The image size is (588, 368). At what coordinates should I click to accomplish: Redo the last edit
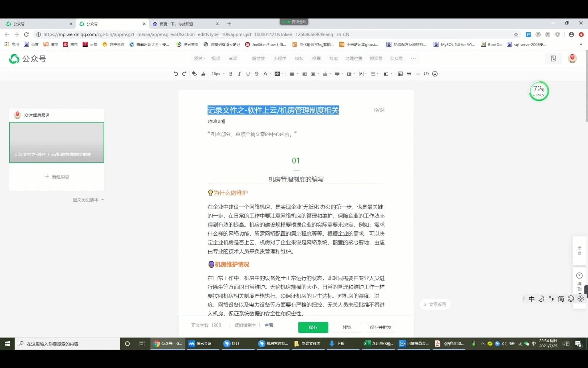(184, 74)
